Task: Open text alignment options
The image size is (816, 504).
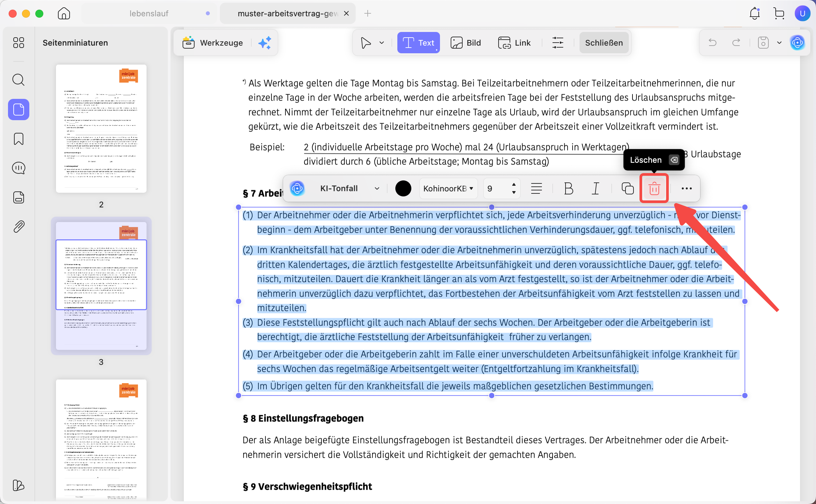Action: (x=536, y=188)
